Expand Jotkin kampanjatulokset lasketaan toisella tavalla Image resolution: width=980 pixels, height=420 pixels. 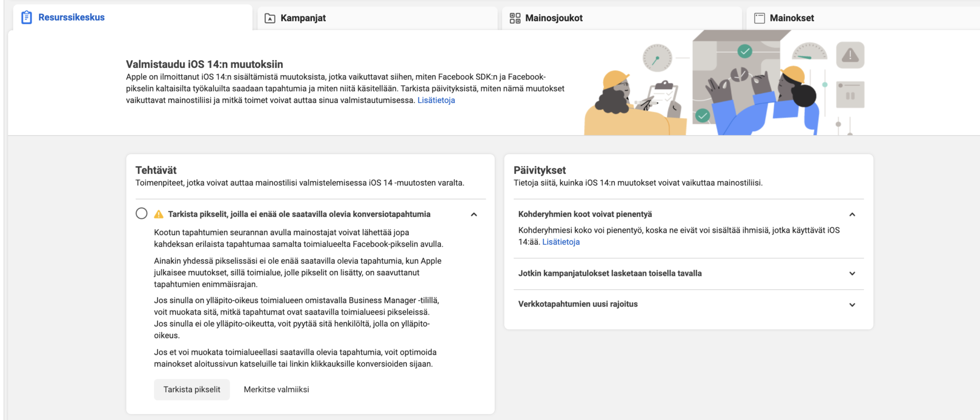click(x=852, y=273)
